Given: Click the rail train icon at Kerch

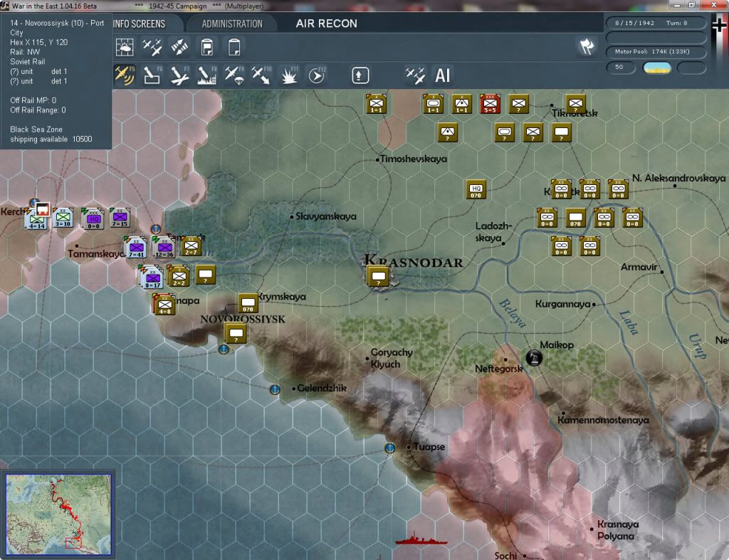Looking at the screenshot, I should [x=42, y=209].
